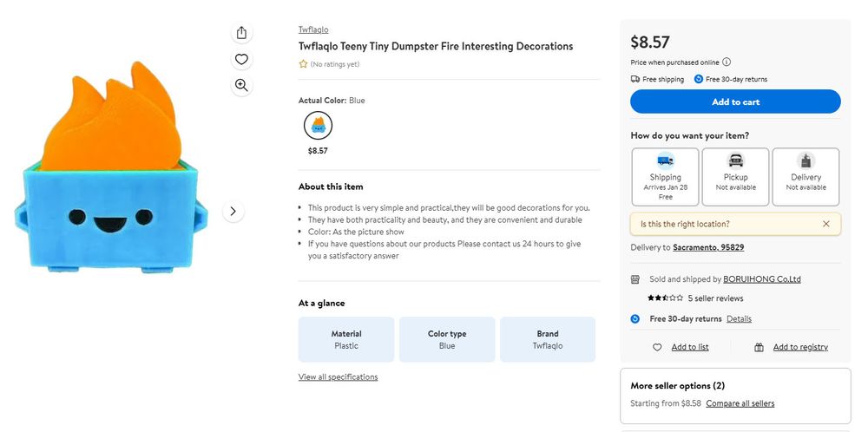Click the heart favorite icon near image
This screenshot has height=432, width=868.
tap(241, 59)
